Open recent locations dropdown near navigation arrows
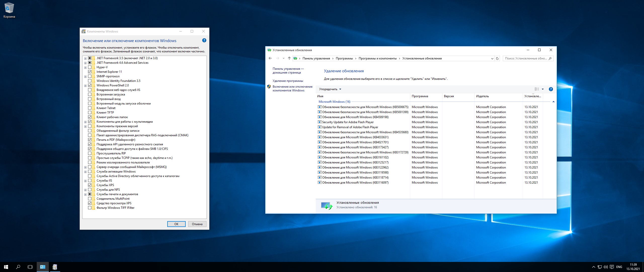This screenshot has width=644, height=272. pos(284,58)
